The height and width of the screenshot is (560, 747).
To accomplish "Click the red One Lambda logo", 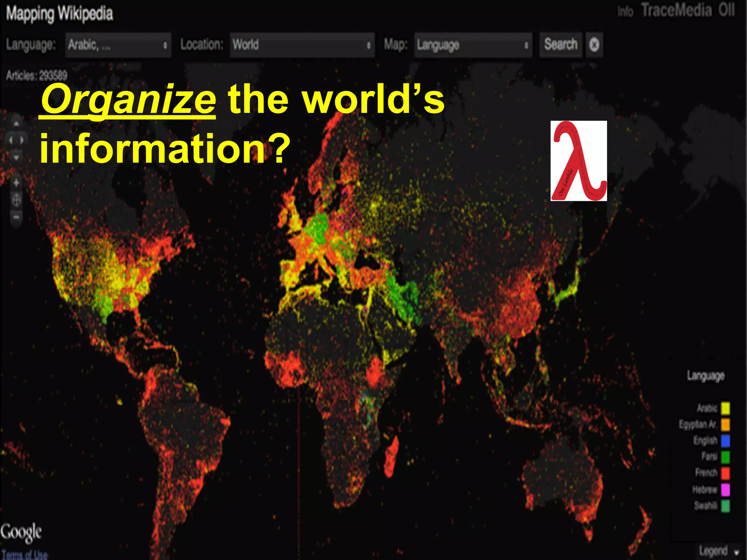I will tap(579, 161).
